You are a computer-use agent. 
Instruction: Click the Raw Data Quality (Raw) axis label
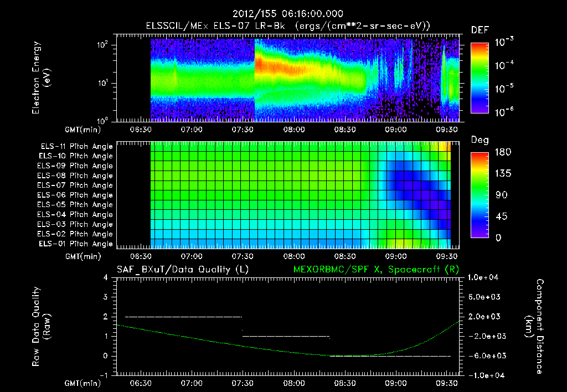(x=40, y=327)
